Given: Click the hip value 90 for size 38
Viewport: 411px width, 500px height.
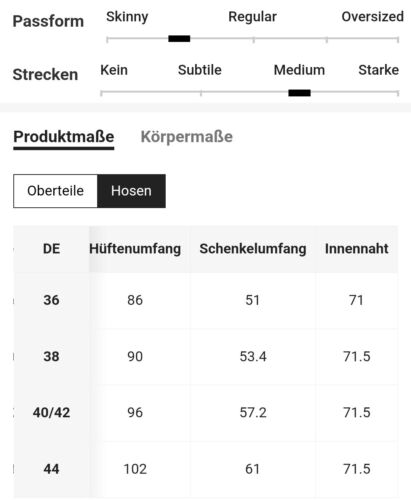Looking at the screenshot, I should (135, 356).
